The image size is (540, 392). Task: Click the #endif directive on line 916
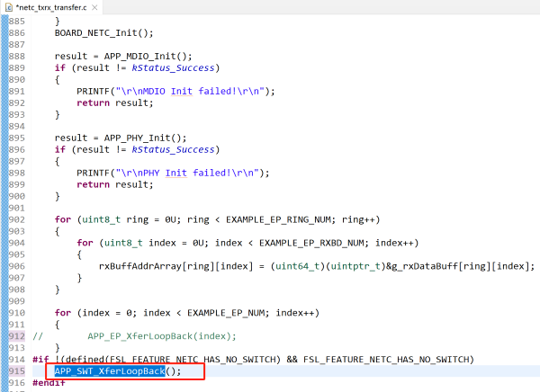tap(49, 383)
